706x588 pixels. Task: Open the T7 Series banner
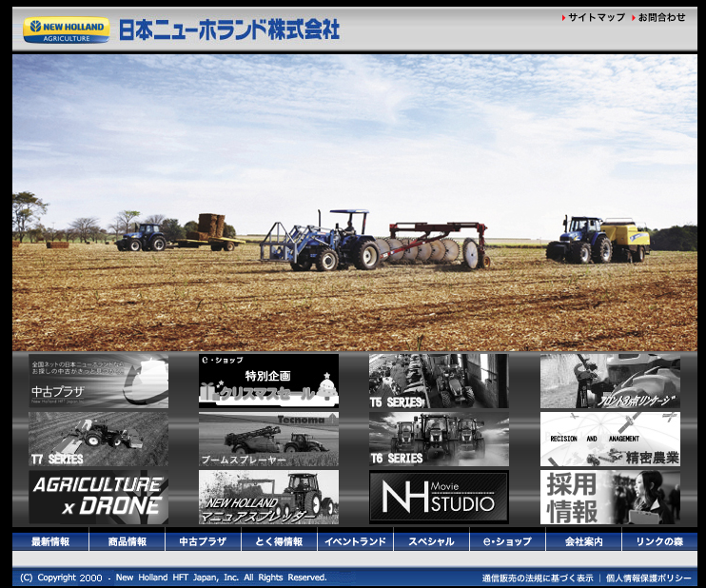click(x=98, y=440)
